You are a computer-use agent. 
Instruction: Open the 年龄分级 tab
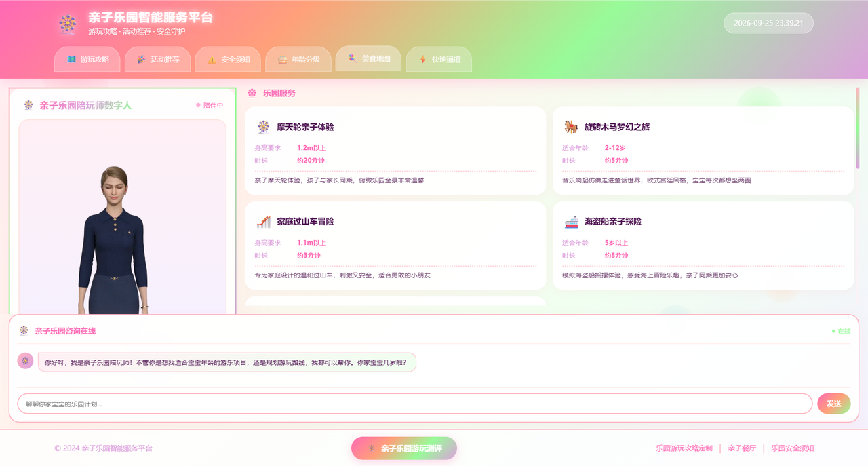pos(298,60)
